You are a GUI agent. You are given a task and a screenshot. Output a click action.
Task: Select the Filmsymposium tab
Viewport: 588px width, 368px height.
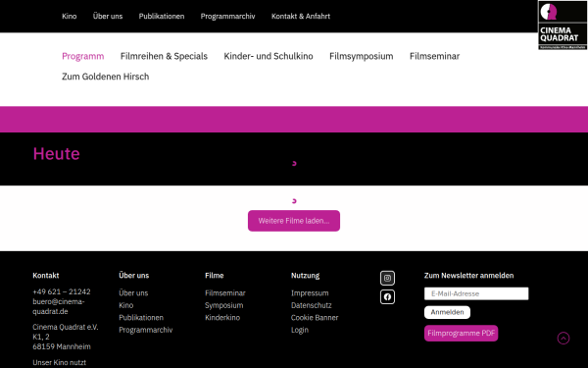coord(362,56)
